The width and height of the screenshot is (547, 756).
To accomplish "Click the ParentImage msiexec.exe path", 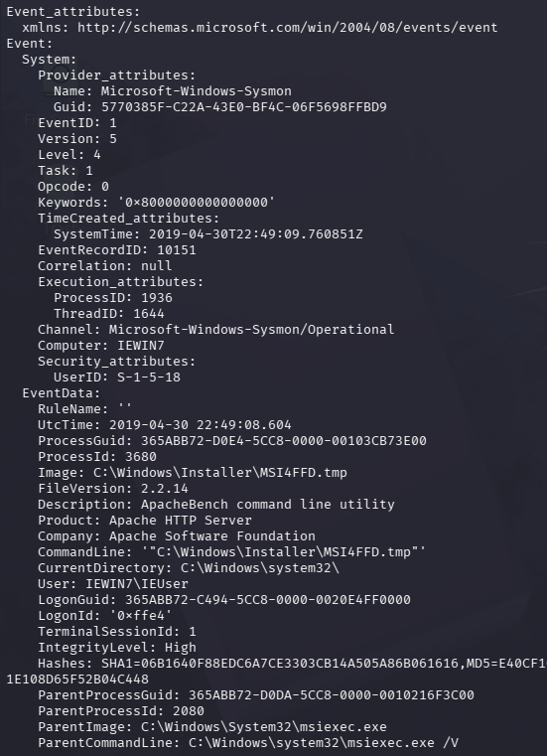I will pyautogui.click(x=264, y=727).
